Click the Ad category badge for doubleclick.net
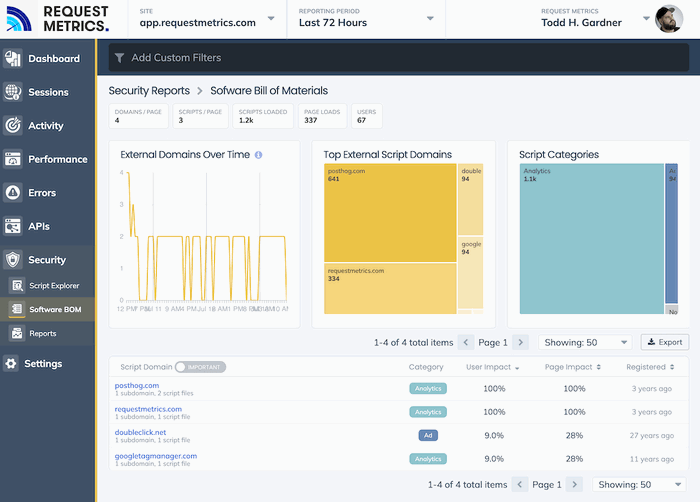The width and height of the screenshot is (700, 502). tap(428, 435)
